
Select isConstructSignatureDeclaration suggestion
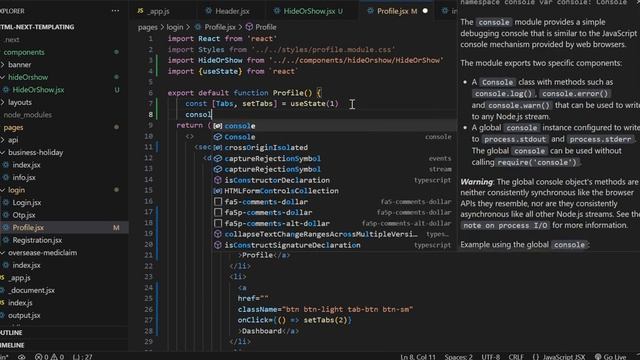334,245
